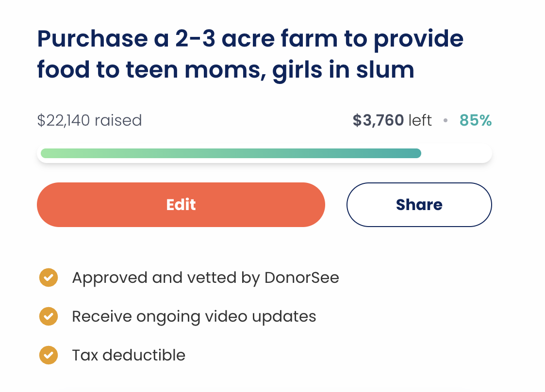Viewport: 545px width, 392px height.
Task: Click the bold $3,760 remaining amount
Action: [378, 120]
